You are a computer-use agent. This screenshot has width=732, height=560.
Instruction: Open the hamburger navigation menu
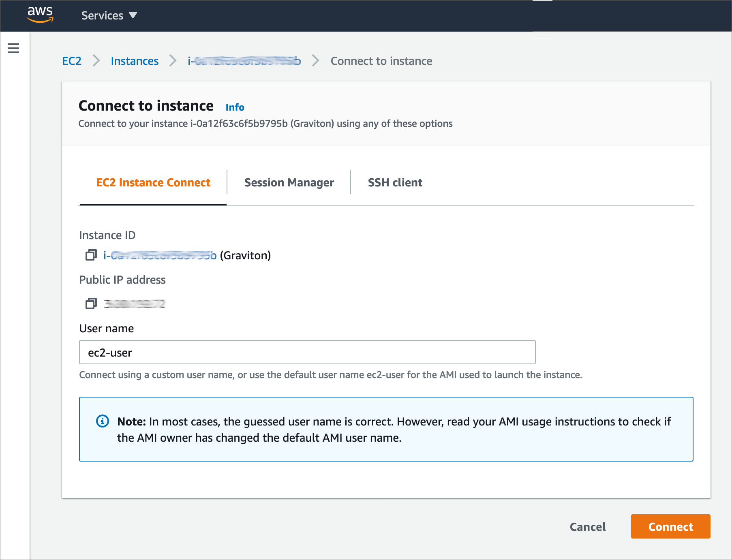pos(13,48)
